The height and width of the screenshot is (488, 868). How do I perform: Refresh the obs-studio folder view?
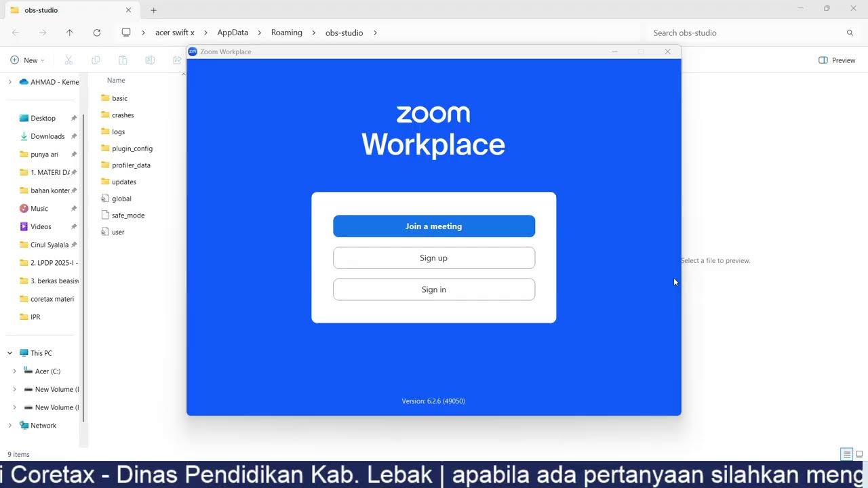pyautogui.click(x=97, y=33)
